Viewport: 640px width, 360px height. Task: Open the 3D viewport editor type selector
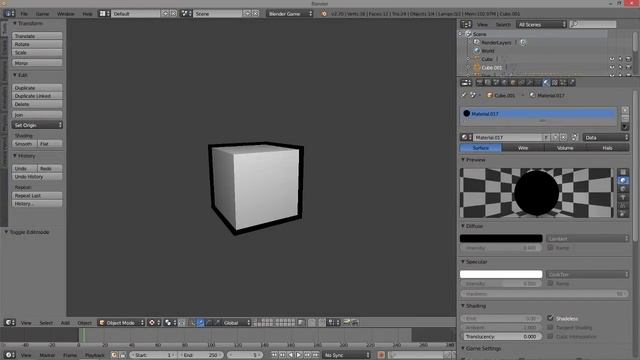[x=10, y=322]
